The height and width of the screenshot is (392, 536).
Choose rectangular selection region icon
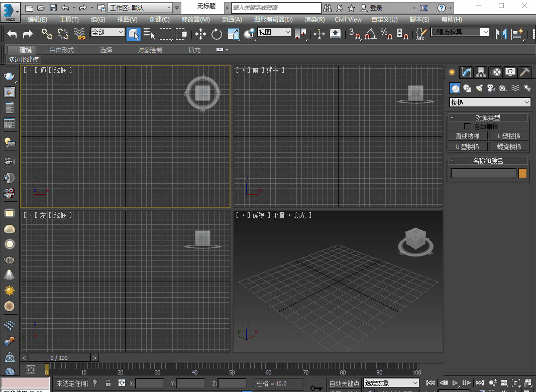point(165,34)
